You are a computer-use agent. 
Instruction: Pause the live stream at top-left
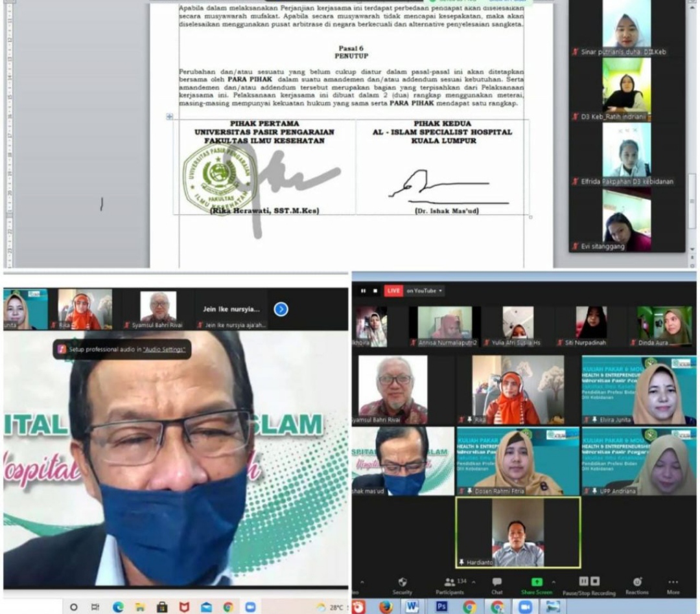tap(363, 291)
